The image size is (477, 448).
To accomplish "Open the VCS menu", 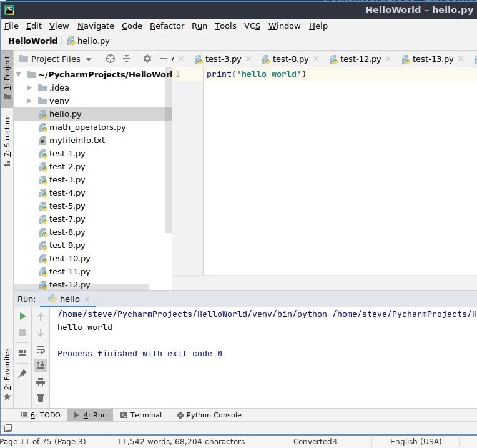I will (252, 26).
